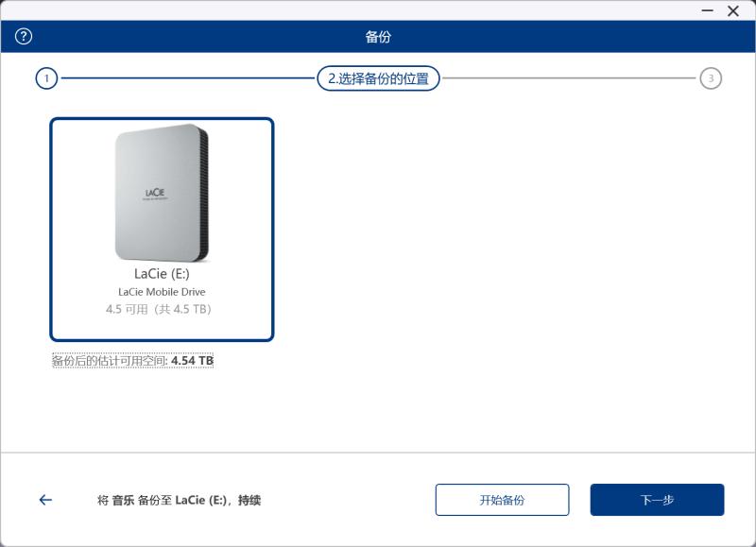Click progress line between steps 1 and 2
The image size is (756, 547).
187,78
